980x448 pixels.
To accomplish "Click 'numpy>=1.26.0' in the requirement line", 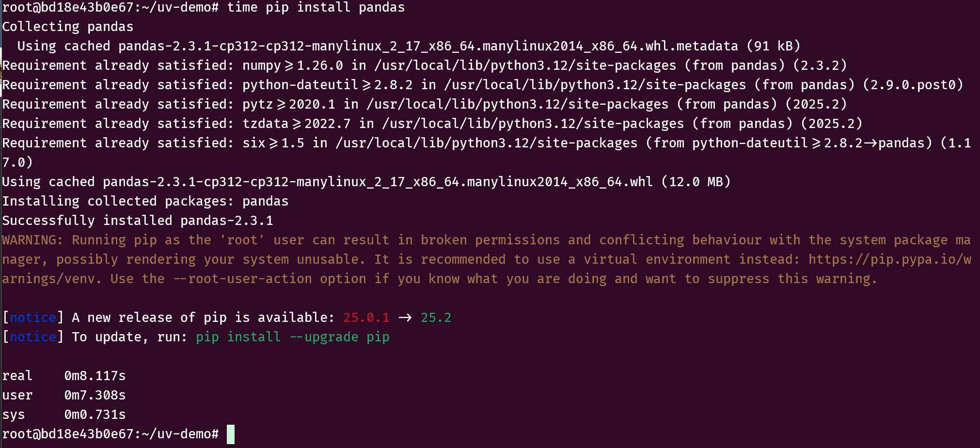I will click(292, 65).
